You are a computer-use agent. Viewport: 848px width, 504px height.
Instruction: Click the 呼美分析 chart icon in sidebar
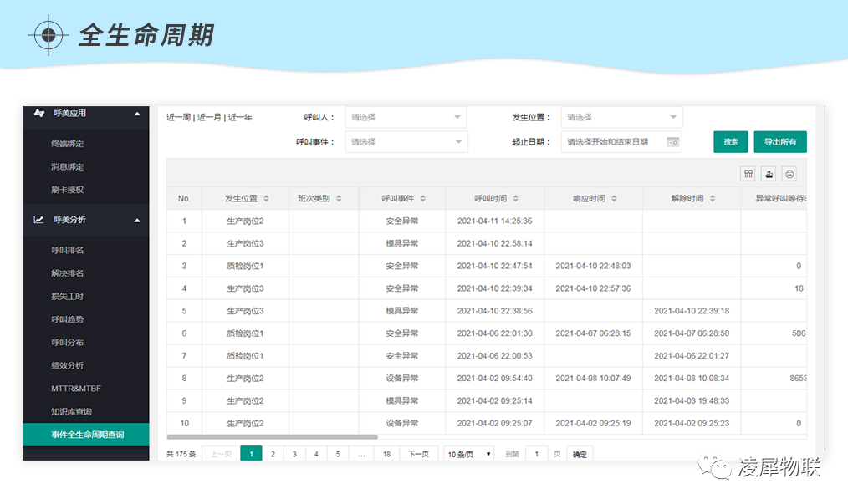click(38, 220)
